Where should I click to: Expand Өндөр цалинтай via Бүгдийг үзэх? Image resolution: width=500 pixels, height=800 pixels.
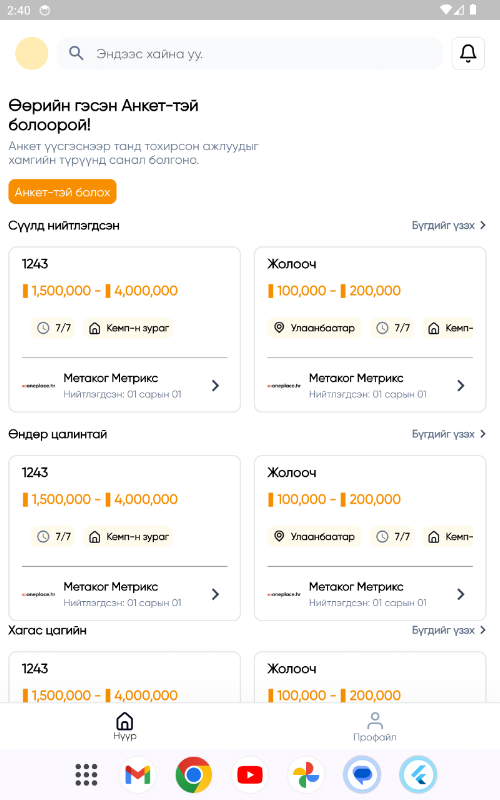pyautogui.click(x=448, y=434)
